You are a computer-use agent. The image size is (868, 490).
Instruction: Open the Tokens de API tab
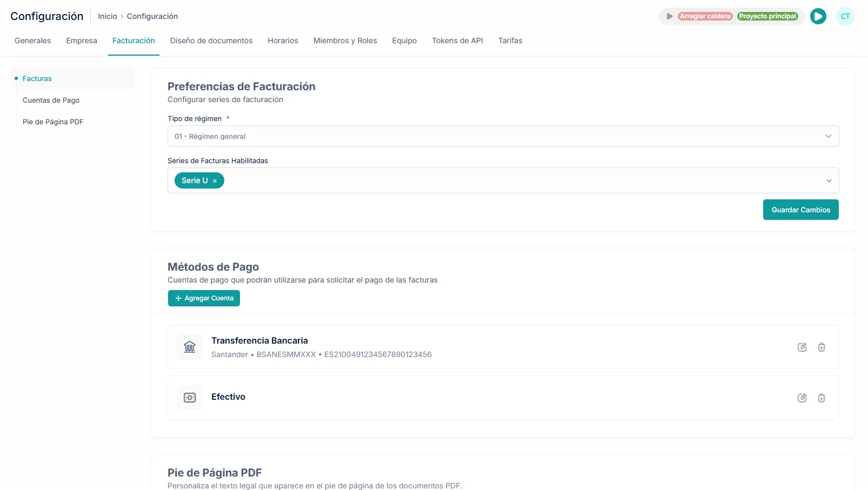(457, 41)
